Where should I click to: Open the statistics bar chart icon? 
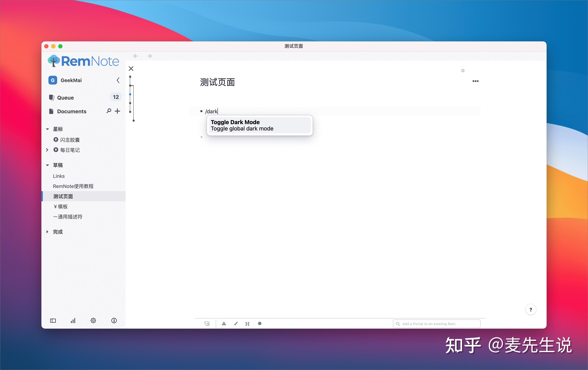73,321
